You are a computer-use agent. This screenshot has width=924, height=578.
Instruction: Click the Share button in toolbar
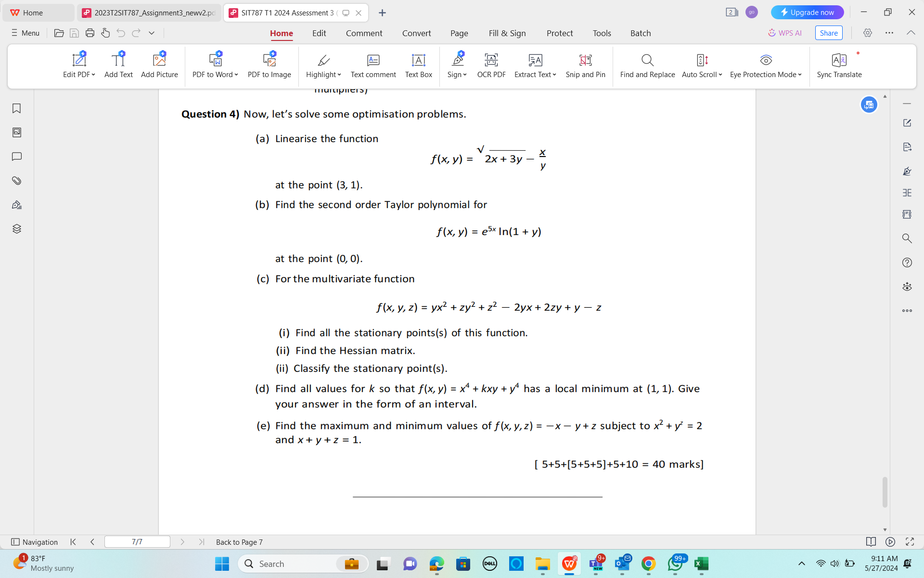pyautogui.click(x=829, y=33)
